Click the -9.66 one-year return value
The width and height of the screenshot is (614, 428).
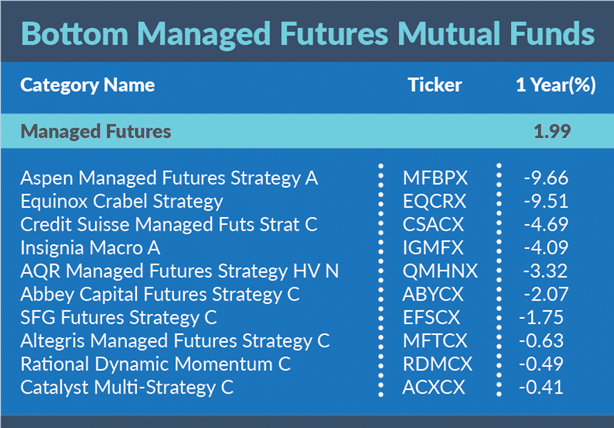pos(546,179)
